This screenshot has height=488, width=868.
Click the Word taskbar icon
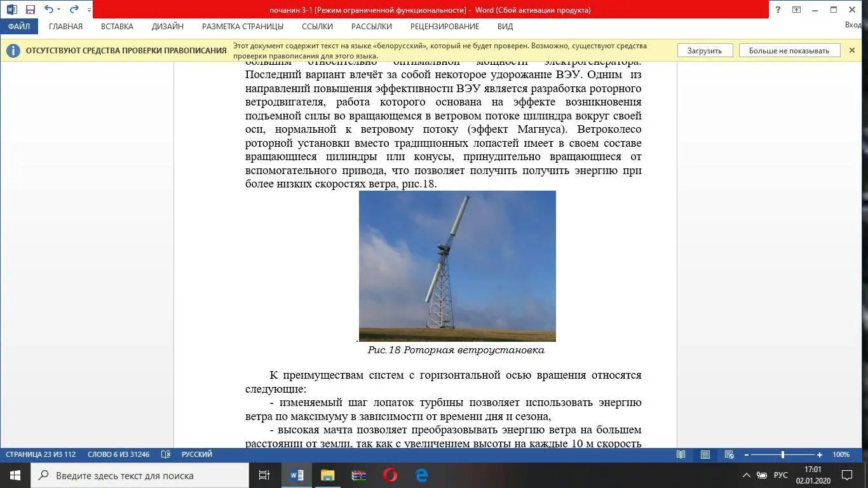tap(297, 475)
